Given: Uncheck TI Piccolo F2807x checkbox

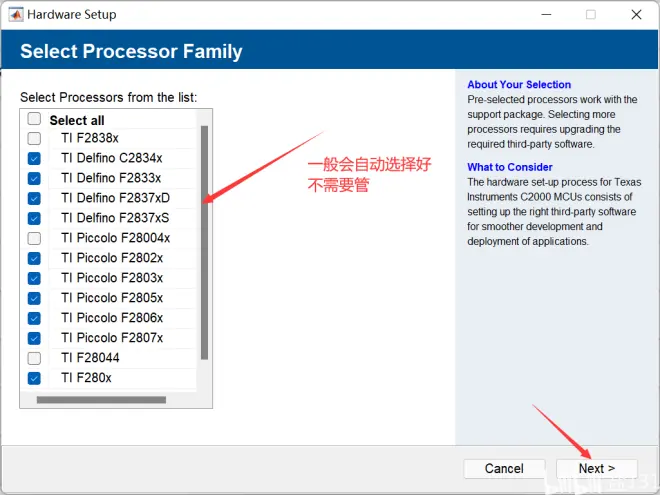Looking at the screenshot, I should [x=34, y=338].
